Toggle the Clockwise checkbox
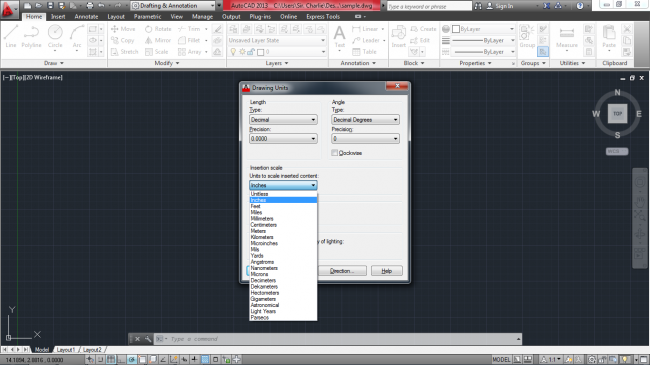The width and height of the screenshot is (650, 365). point(335,153)
